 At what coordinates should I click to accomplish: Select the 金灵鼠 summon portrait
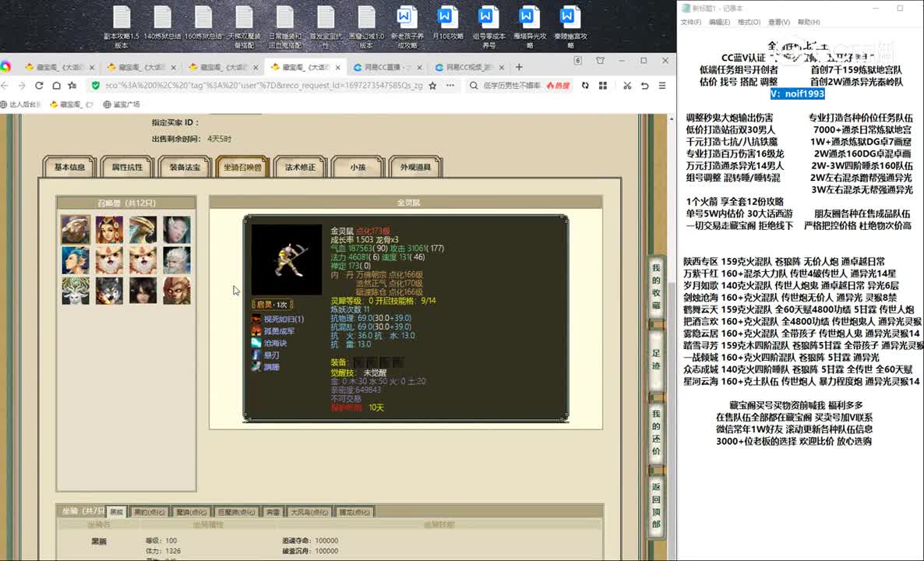pos(76,230)
